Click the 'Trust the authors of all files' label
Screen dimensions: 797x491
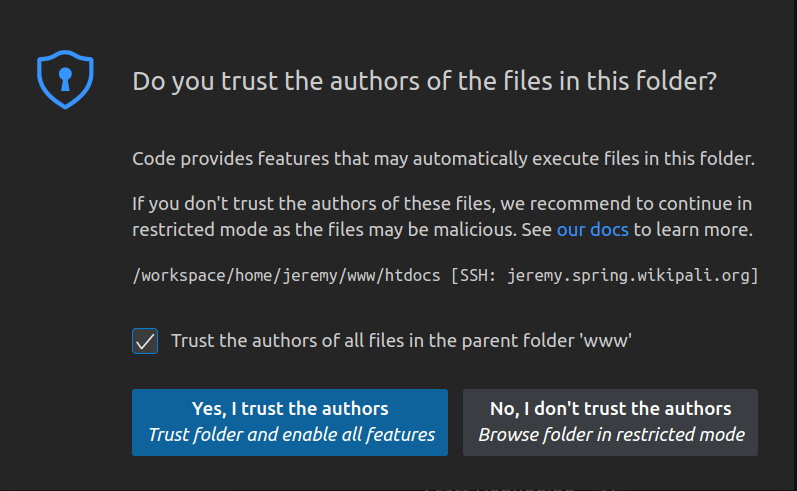[x=401, y=341]
